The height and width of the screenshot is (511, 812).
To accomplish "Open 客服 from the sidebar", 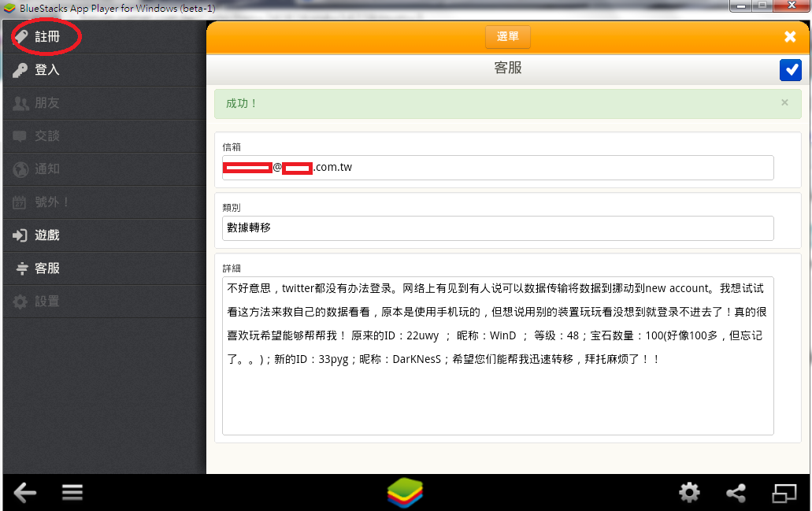I will point(47,268).
